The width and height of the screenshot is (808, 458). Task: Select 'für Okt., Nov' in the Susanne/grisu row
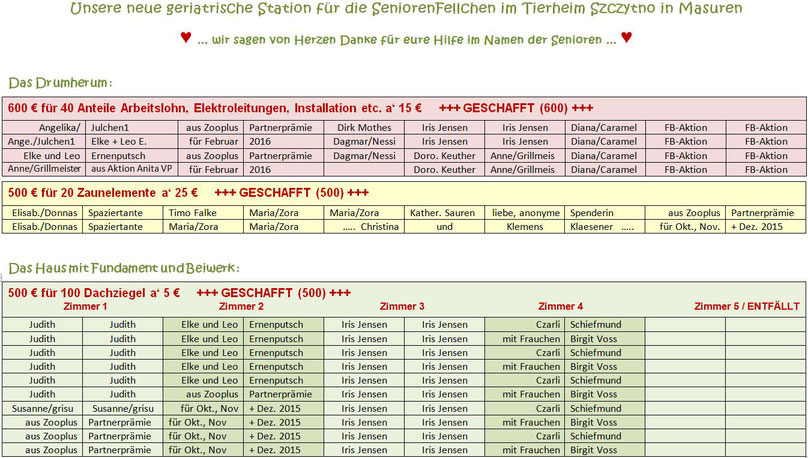(210, 409)
